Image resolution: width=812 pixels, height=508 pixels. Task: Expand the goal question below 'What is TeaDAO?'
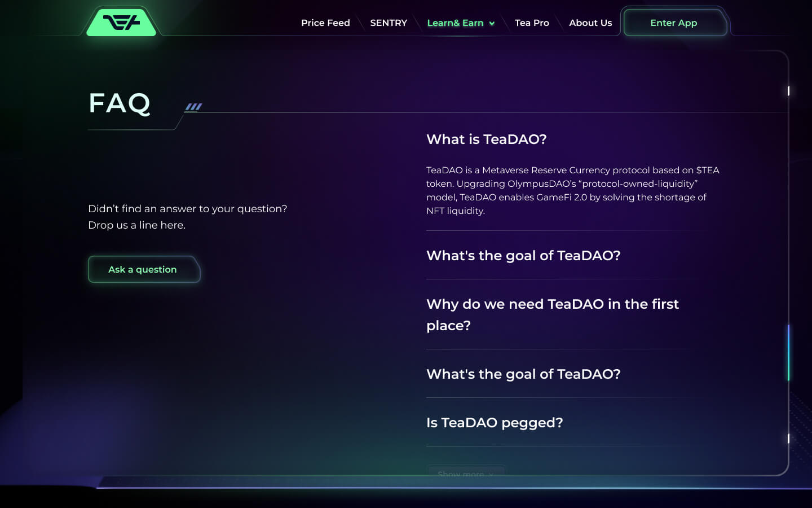[x=523, y=256]
